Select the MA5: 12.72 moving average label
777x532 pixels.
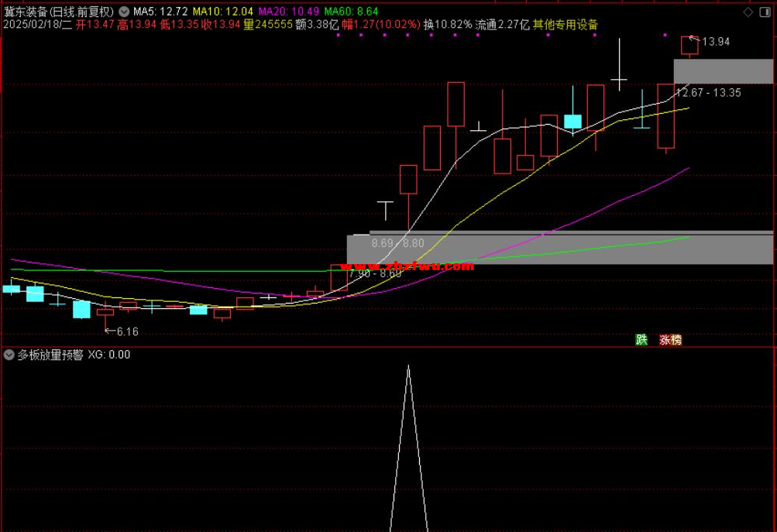coord(160,12)
